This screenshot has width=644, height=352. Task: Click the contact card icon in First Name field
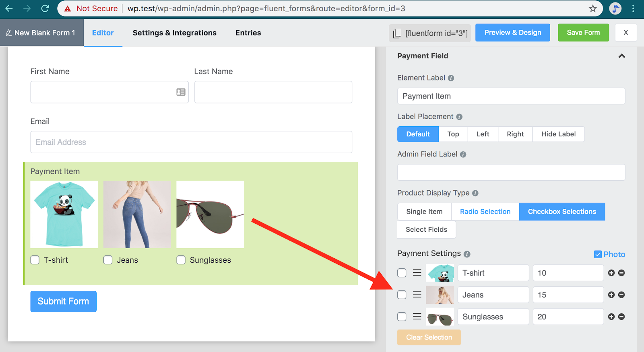point(181,92)
